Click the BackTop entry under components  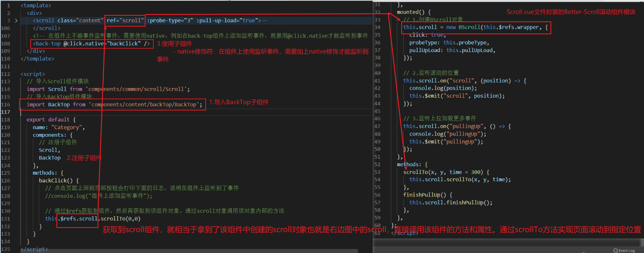coord(50,158)
